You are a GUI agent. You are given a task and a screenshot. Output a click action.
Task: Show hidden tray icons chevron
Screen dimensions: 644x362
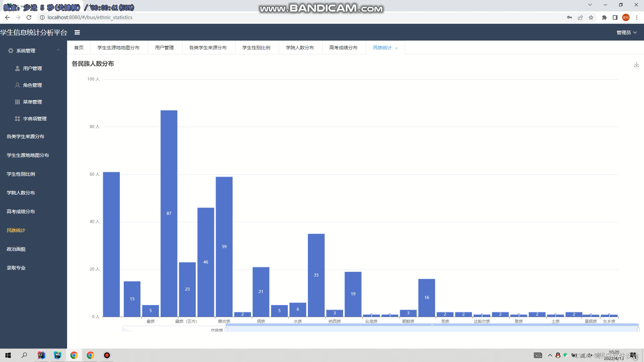pyautogui.click(x=550, y=355)
